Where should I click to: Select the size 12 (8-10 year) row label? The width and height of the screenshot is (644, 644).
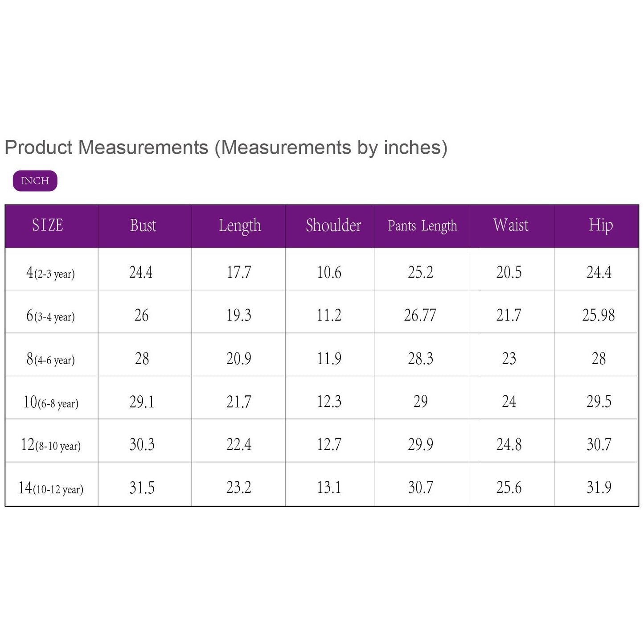pyautogui.click(x=51, y=445)
